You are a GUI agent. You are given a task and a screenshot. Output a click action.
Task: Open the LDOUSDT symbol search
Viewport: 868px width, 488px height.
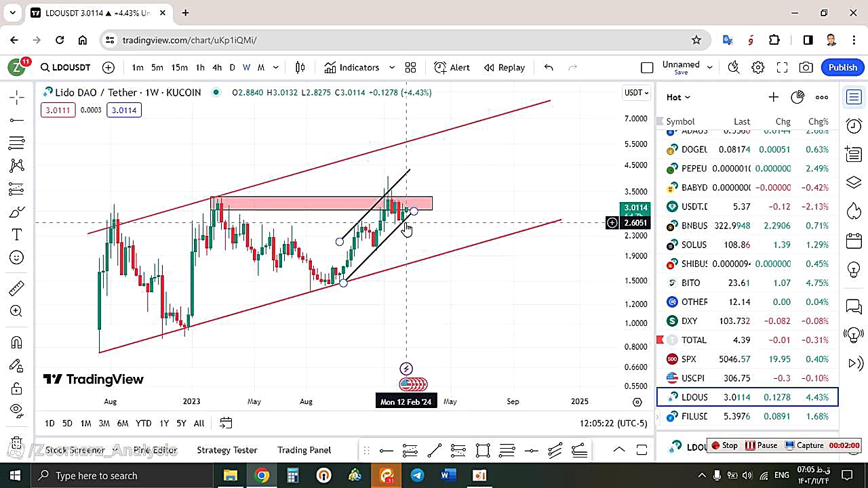point(65,67)
